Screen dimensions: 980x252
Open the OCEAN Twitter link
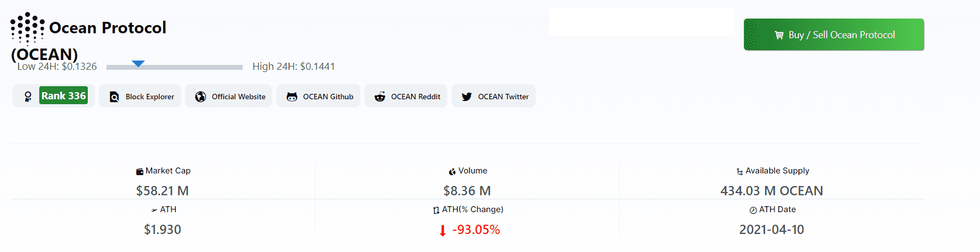(494, 96)
